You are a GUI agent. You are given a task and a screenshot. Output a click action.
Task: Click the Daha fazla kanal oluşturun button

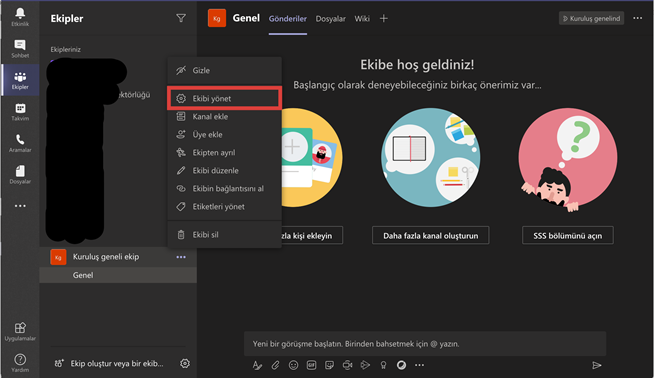[x=430, y=236]
